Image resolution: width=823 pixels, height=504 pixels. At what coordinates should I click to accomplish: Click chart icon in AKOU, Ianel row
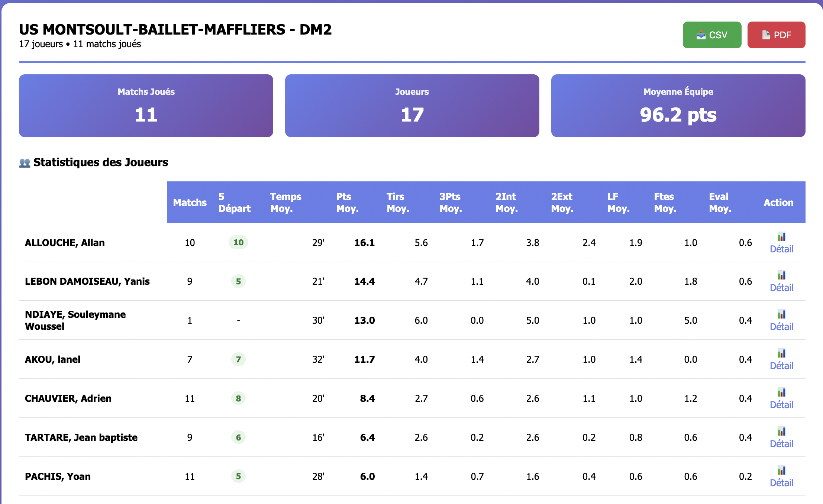click(x=781, y=353)
